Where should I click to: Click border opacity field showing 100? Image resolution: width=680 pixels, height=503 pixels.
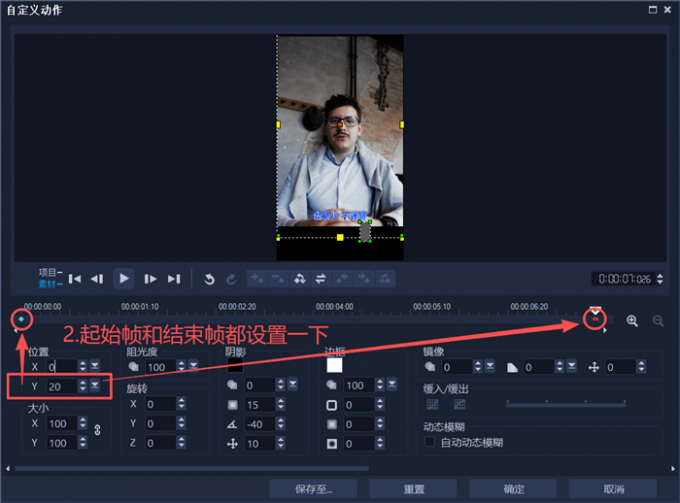click(x=359, y=385)
